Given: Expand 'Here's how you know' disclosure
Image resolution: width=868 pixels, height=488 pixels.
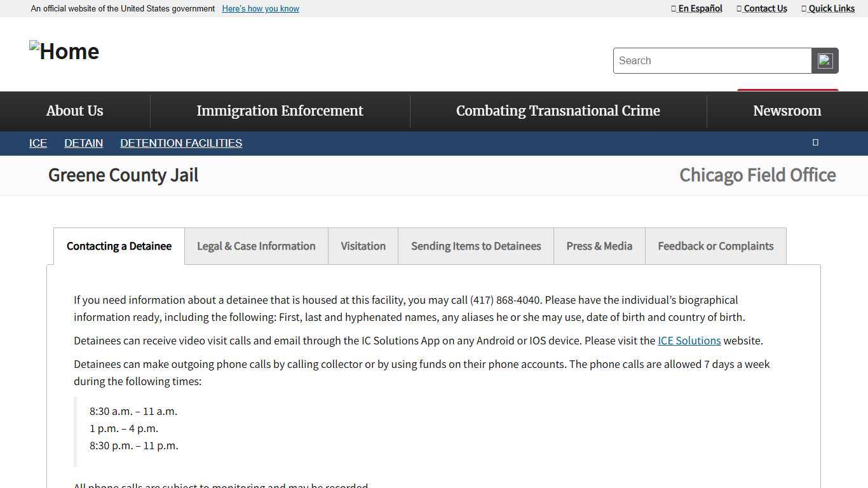Looking at the screenshot, I should [261, 8].
